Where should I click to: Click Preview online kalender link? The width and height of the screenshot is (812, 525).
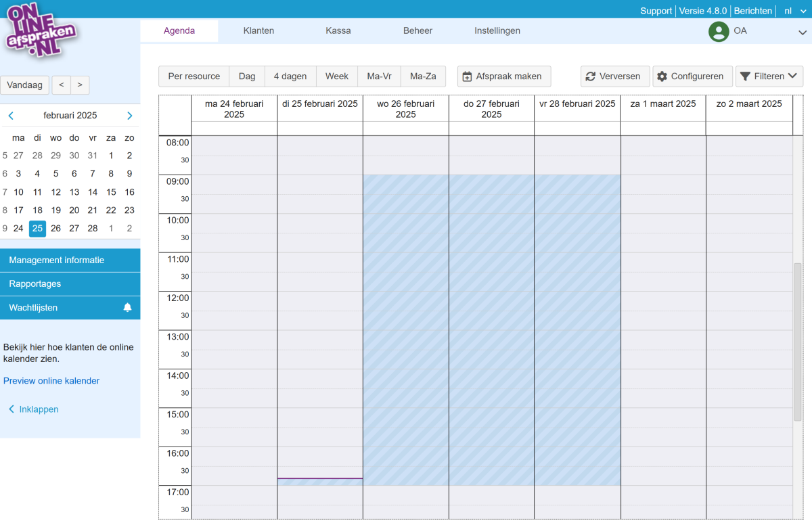51,381
